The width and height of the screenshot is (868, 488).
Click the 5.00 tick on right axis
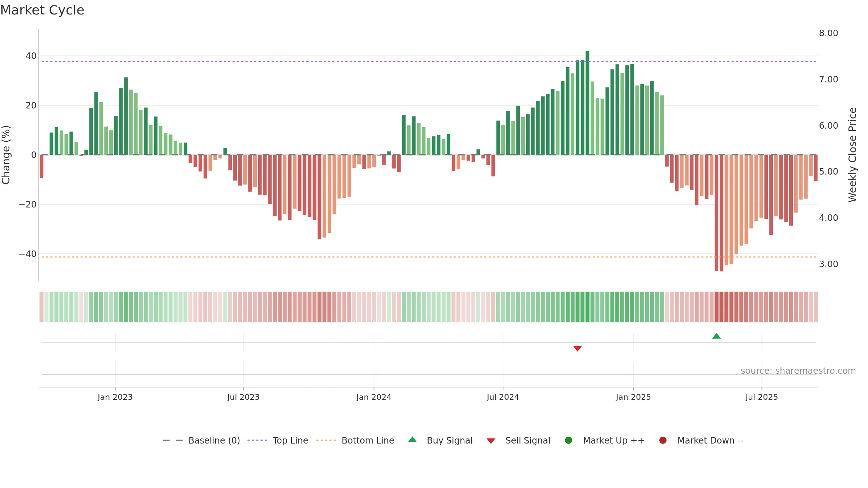click(x=829, y=172)
